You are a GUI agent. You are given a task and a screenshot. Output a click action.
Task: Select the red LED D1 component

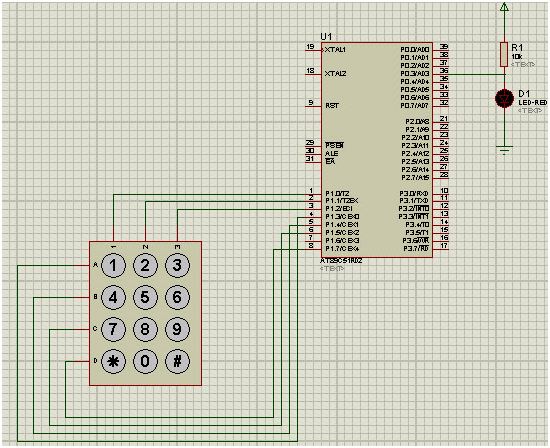(x=504, y=99)
